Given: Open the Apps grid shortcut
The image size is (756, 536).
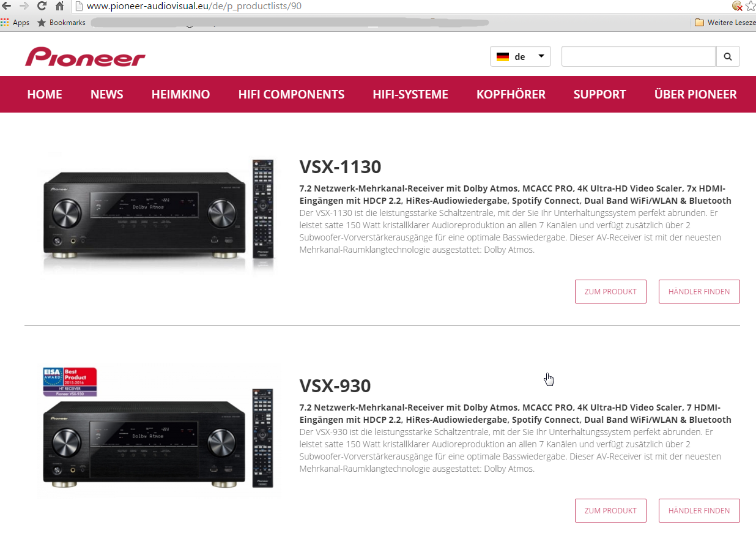Looking at the screenshot, I should coord(15,23).
